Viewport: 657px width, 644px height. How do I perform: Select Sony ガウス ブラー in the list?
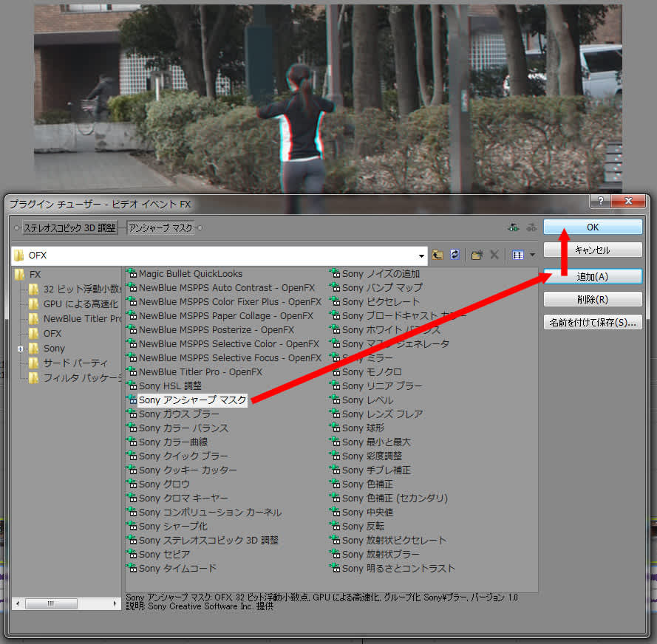(x=178, y=414)
